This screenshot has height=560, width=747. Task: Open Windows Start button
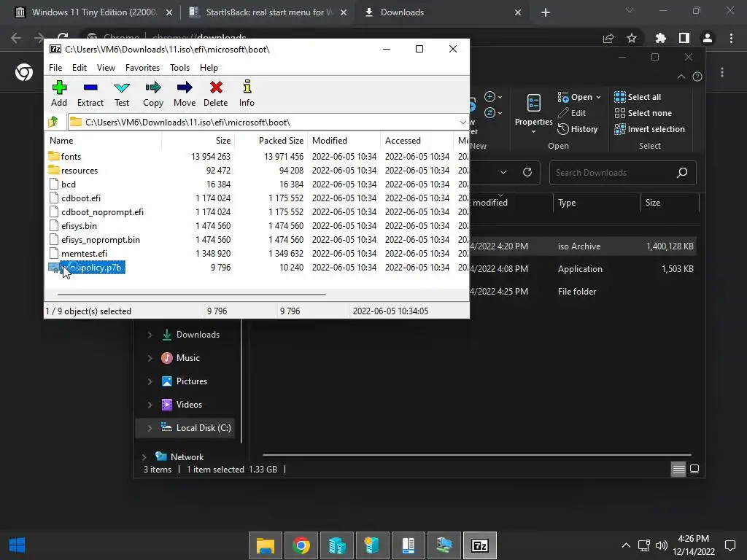pyautogui.click(x=18, y=545)
